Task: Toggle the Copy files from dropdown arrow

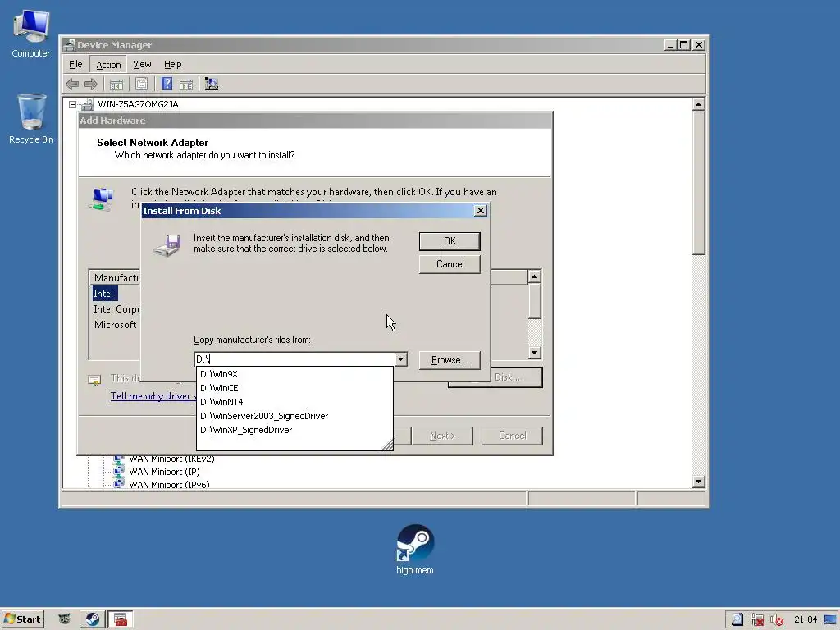Action: click(x=400, y=359)
